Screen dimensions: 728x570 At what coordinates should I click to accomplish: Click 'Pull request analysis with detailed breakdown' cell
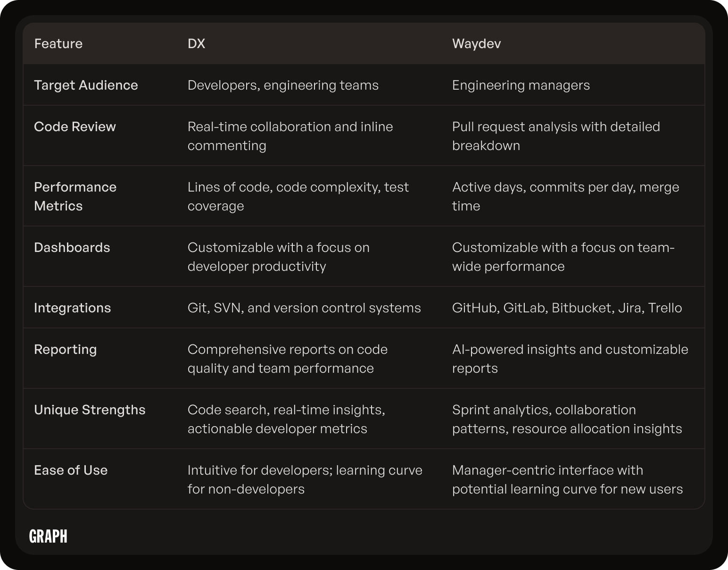point(556,136)
